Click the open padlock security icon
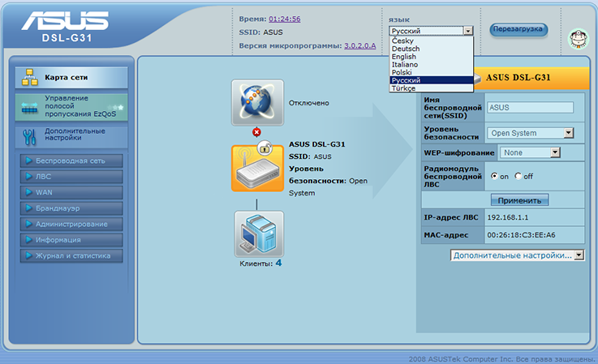The height and width of the screenshot is (364, 598). pos(265,147)
